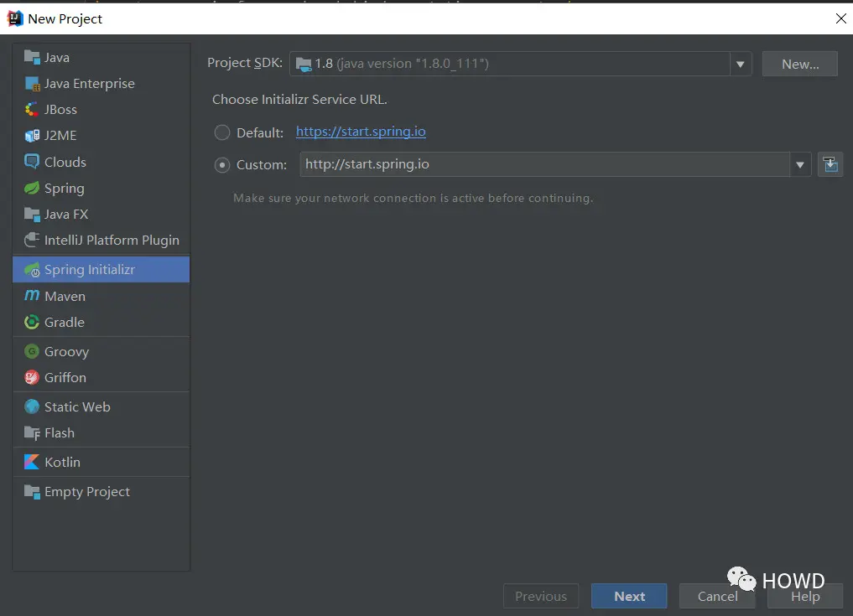Select the Flash text label
Screen dimensions: 853x616
click(x=60, y=432)
